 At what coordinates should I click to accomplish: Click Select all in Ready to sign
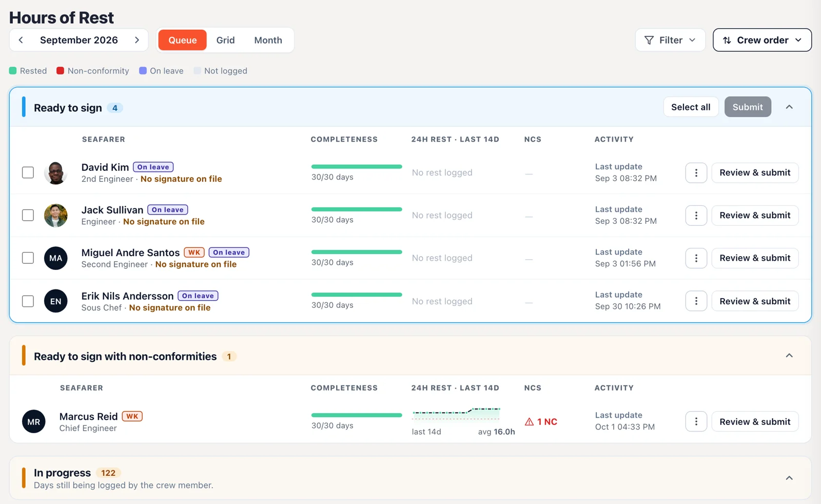point(691,107)
